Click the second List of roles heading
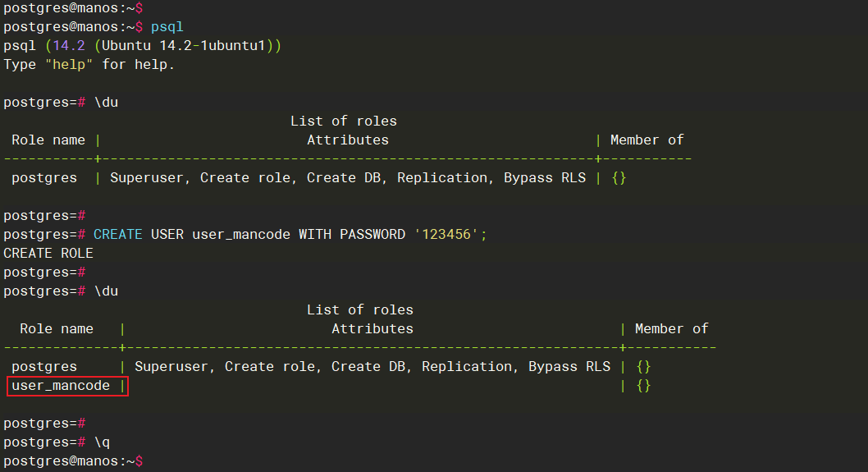Image resolution: width=868 pixels, height=472 pixels. [359, 310]
